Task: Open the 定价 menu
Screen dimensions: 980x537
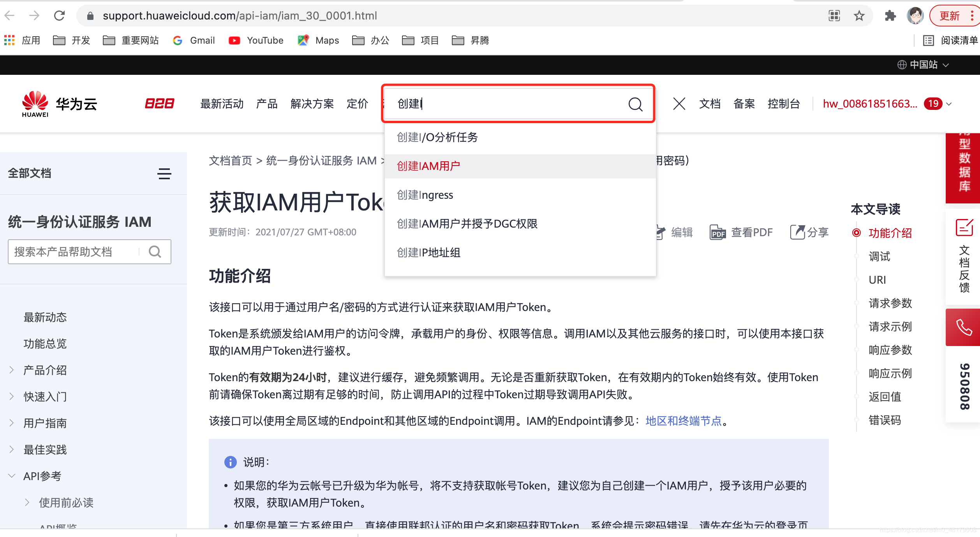Action: point(357,104)
